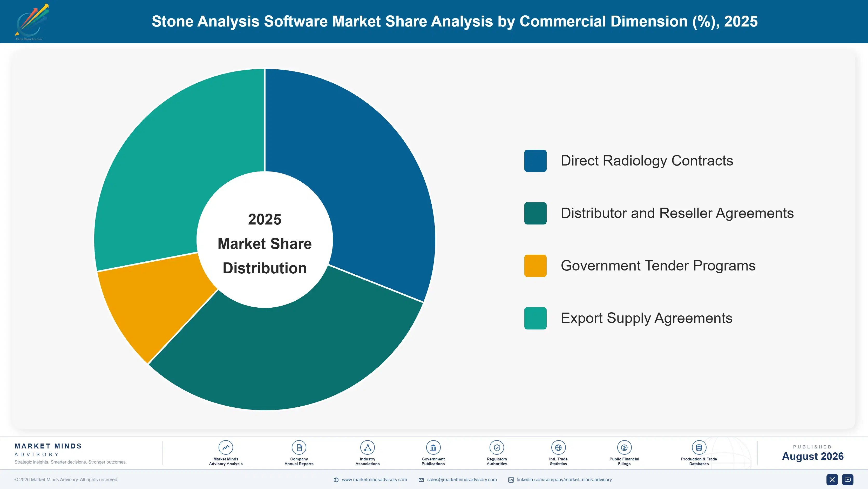This screenshot has width=868, height=489.
Task: Click the Direct Radiology Contracts blue swatch
Action: coord(535,161)
